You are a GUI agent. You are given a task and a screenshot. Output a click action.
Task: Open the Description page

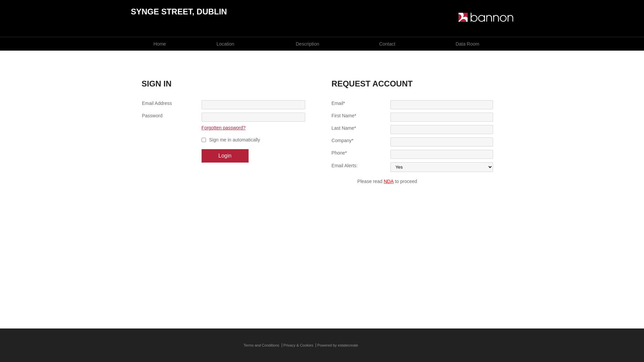point(307,44)
